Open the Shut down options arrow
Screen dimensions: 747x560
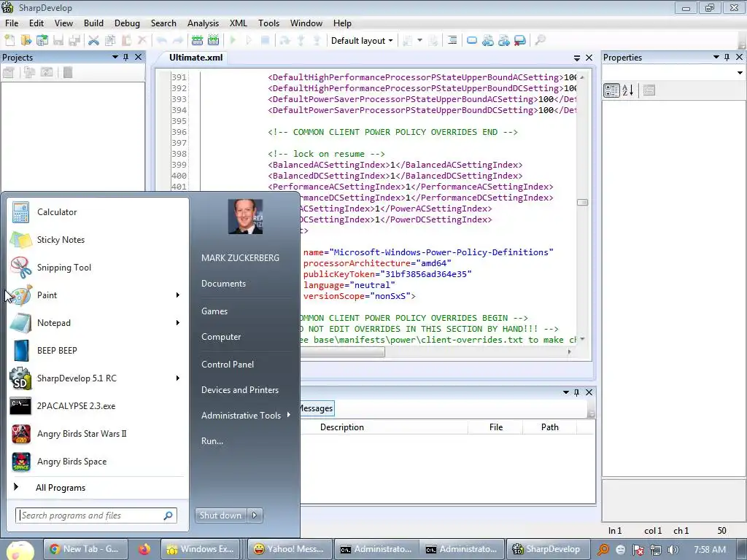[255, 516]
